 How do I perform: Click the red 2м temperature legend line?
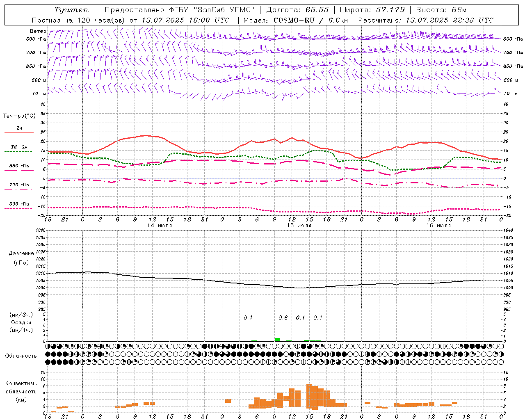click(19, 133)
